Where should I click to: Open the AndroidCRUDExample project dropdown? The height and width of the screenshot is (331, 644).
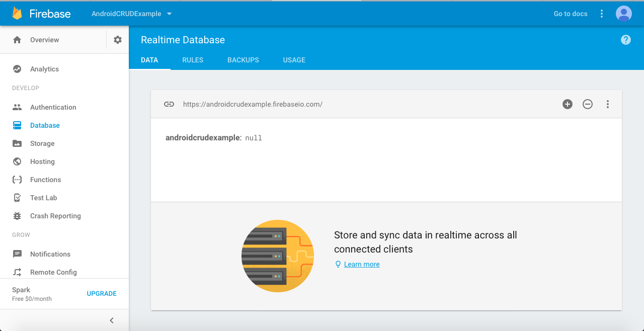tap(131, 14)
